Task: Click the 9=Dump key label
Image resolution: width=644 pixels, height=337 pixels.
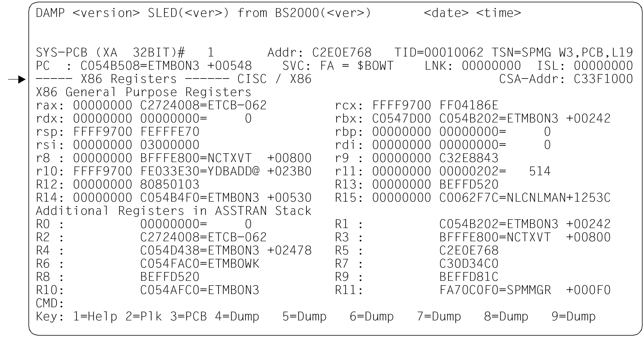Action: click(x=573, y=316)
